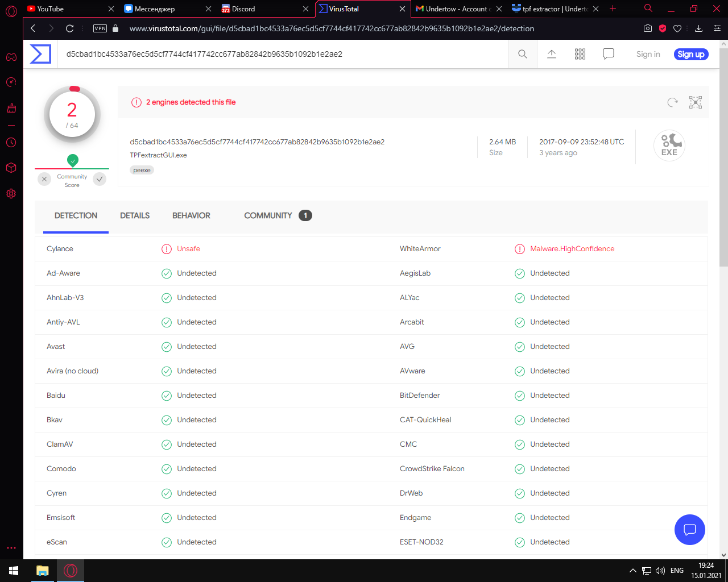Open the graph view icon beside reanalyze
The image size is (728, 582).
click(x=695, y=102)
